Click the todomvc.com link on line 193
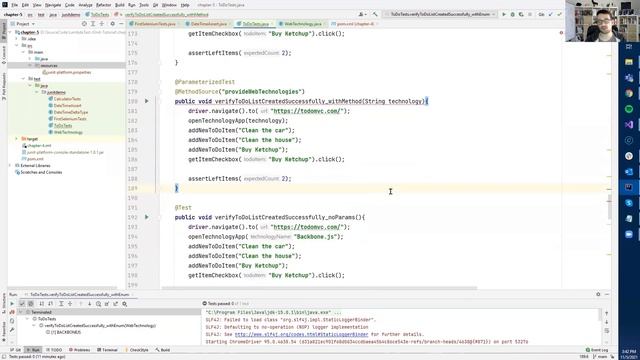640x360 pixels. (306, 227)
